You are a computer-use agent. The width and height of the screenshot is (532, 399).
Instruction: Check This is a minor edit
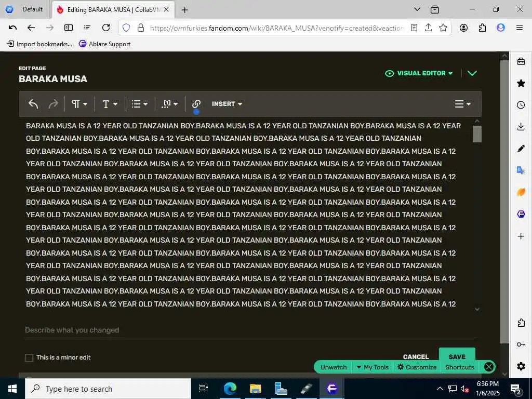(x=29, y=357)
